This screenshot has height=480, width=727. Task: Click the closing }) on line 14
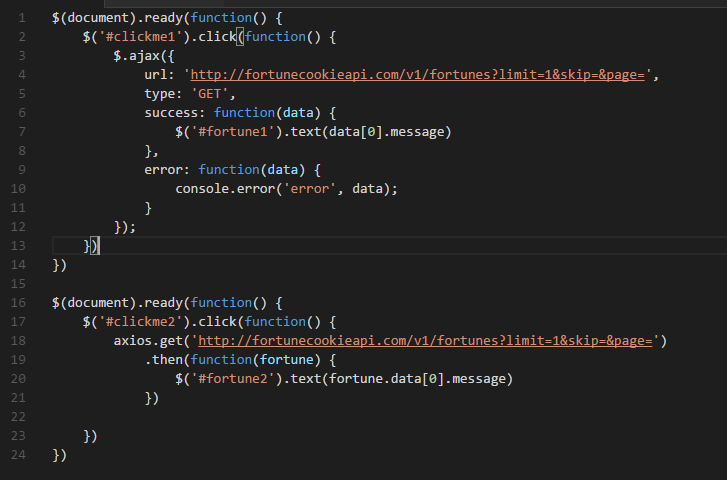60,265
